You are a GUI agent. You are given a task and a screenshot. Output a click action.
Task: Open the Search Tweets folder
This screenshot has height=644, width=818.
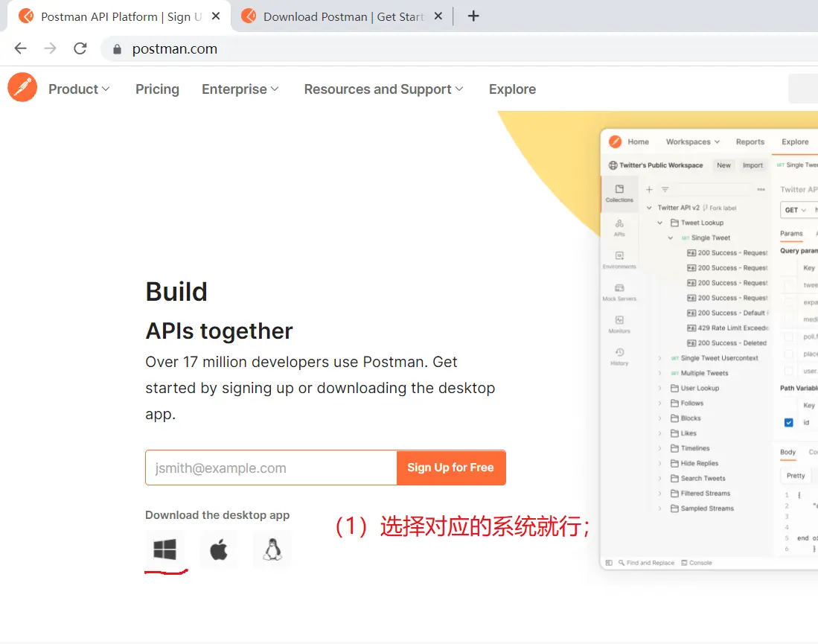pos(697,479)
